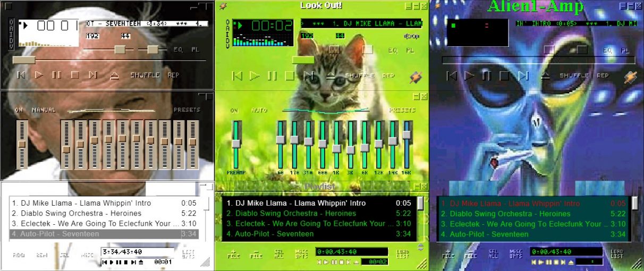Toggle SHUFFLE in the Look Out! player
This screenshot has height=271, width=644.
tap(360, 75)
